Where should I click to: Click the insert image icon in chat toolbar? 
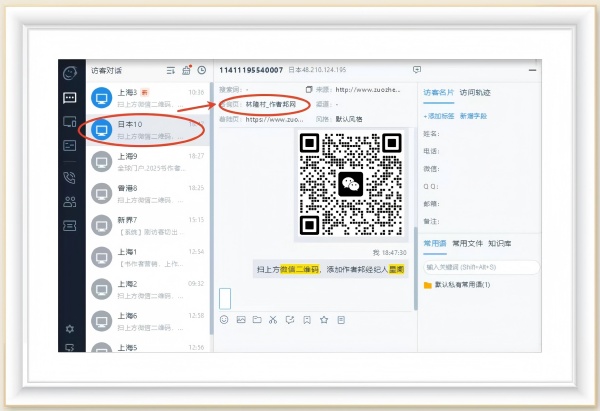(240, 320)
